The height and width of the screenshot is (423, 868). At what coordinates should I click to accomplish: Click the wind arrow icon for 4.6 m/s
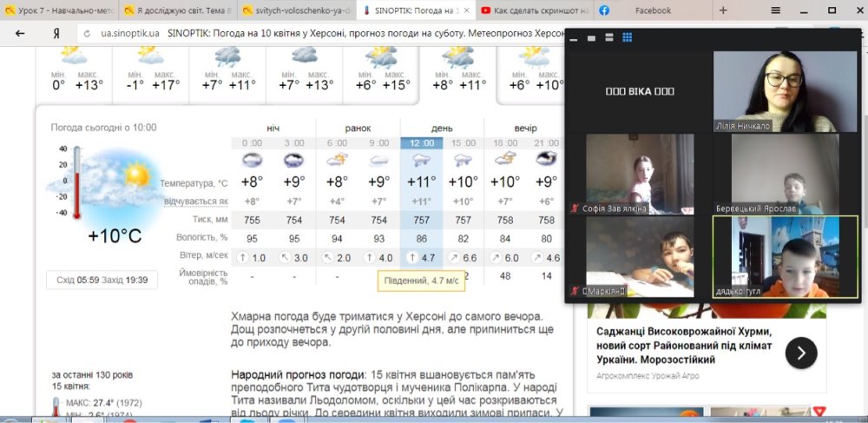(x=536, y=258)
